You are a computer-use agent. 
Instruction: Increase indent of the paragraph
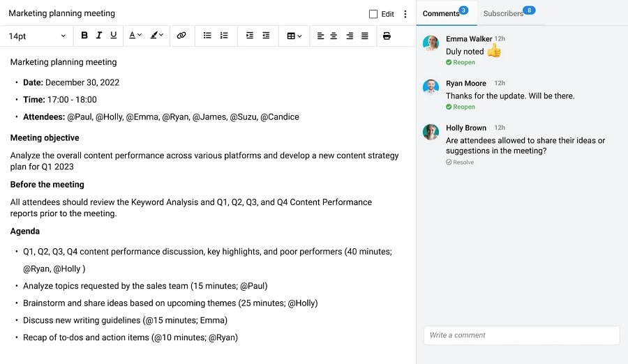[250, 36]
